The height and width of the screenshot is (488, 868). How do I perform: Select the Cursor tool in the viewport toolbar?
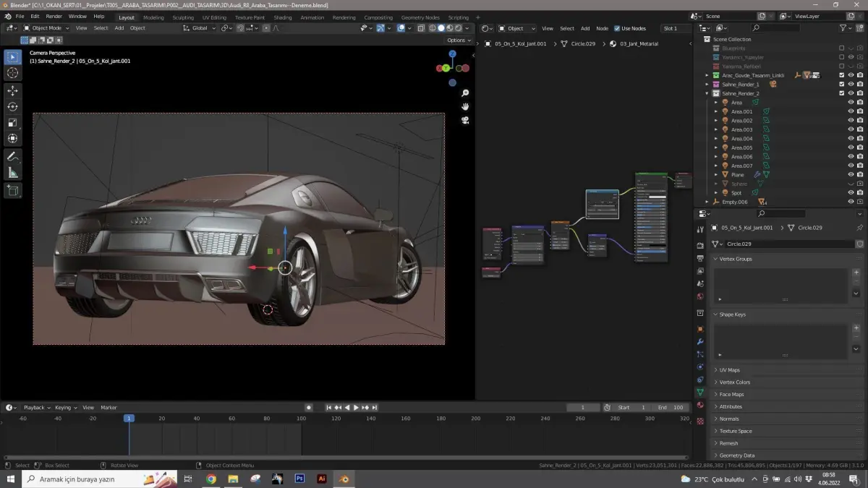pyautogui.click(x=12, y=73)
